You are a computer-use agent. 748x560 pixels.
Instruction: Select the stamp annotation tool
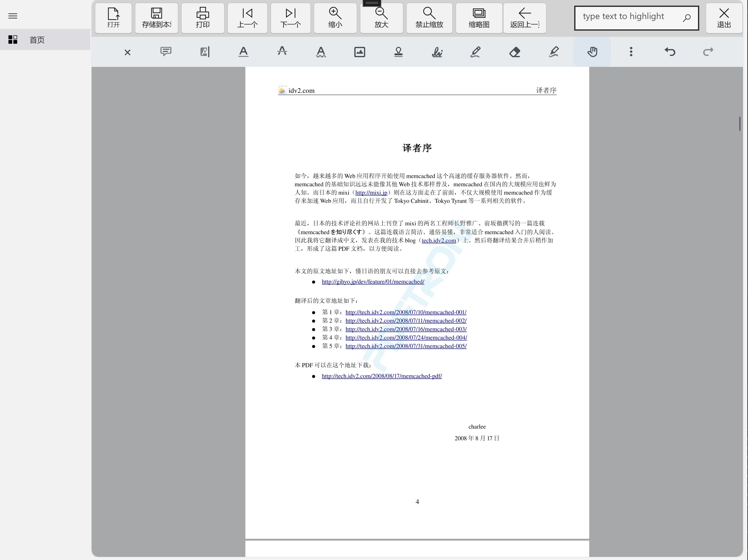398,52
